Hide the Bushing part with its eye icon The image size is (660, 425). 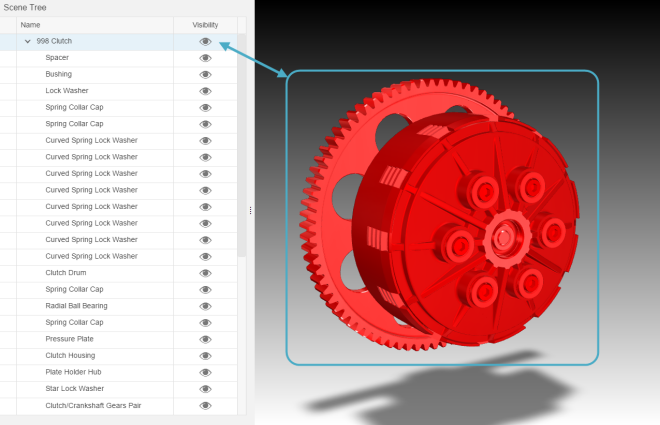coord(205,74)
